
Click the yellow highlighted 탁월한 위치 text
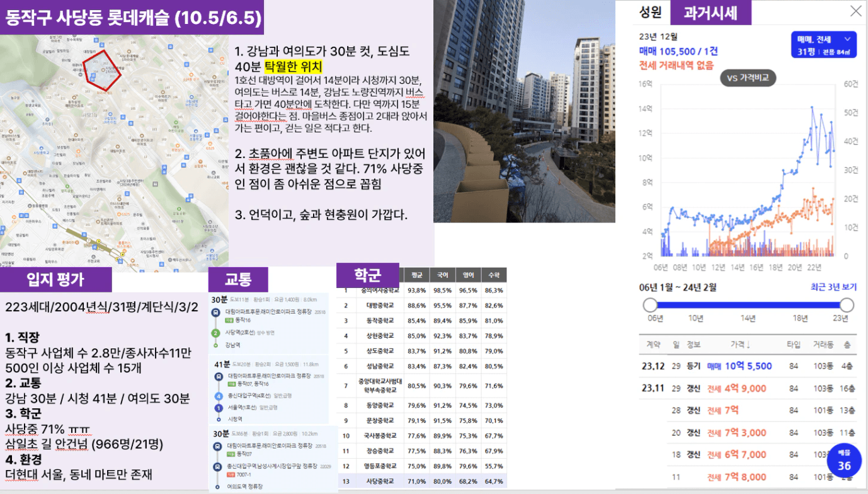coord(293,67)
